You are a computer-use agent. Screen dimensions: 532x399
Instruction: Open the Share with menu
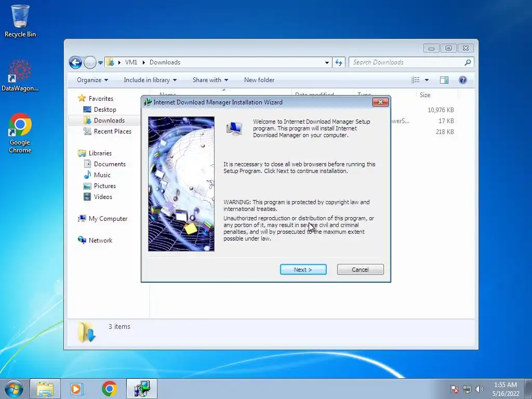[x=210, y=80]
